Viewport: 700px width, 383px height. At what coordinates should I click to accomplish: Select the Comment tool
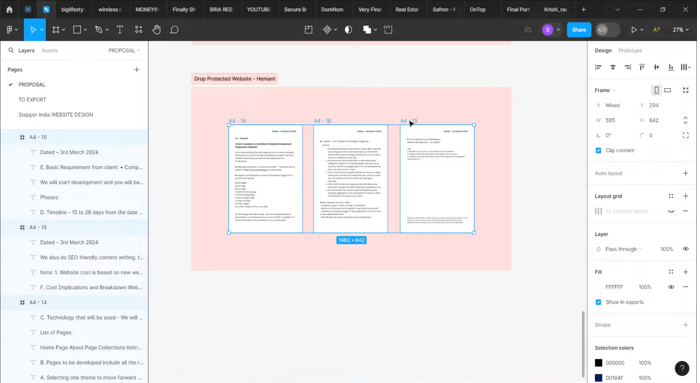(x=175, y=30)
